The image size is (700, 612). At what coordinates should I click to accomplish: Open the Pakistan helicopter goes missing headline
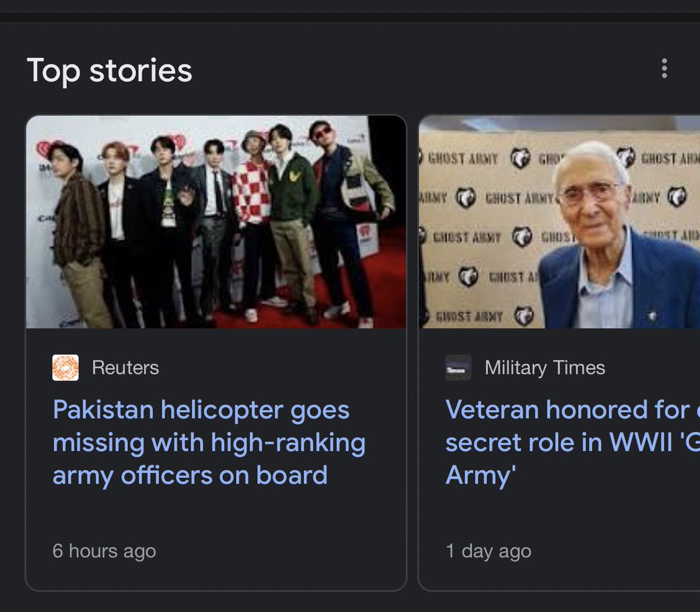coord(209,442)
